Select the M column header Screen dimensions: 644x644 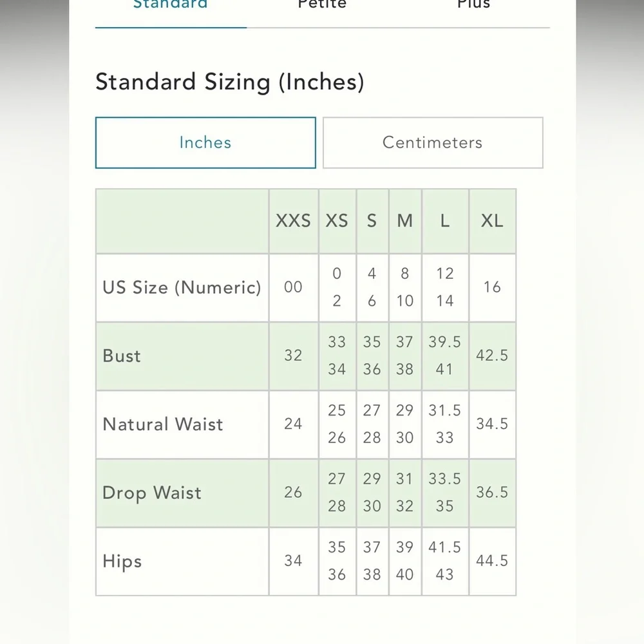(404, 221)
